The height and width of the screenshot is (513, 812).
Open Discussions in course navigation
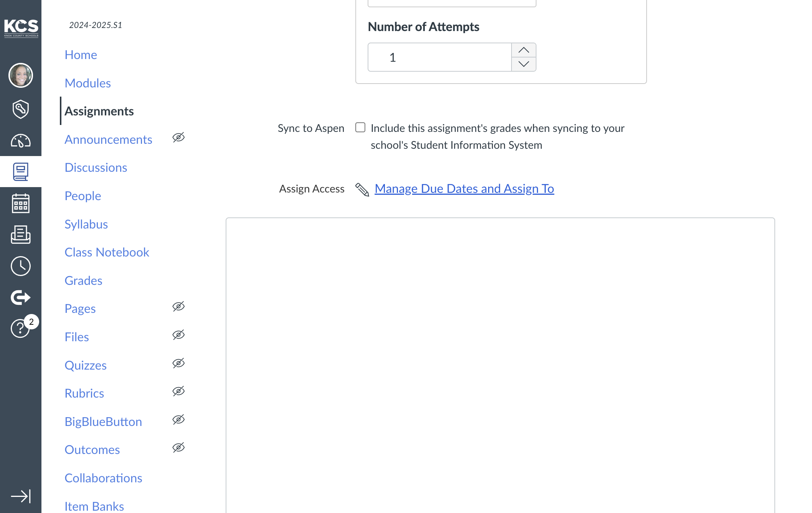[x=96, y=168]
